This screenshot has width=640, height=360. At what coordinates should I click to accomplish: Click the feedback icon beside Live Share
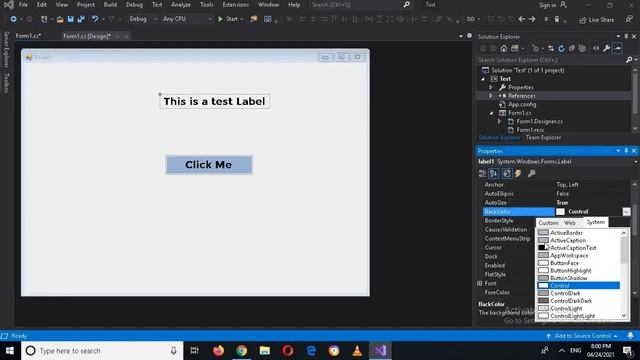(x=629, y=19)
